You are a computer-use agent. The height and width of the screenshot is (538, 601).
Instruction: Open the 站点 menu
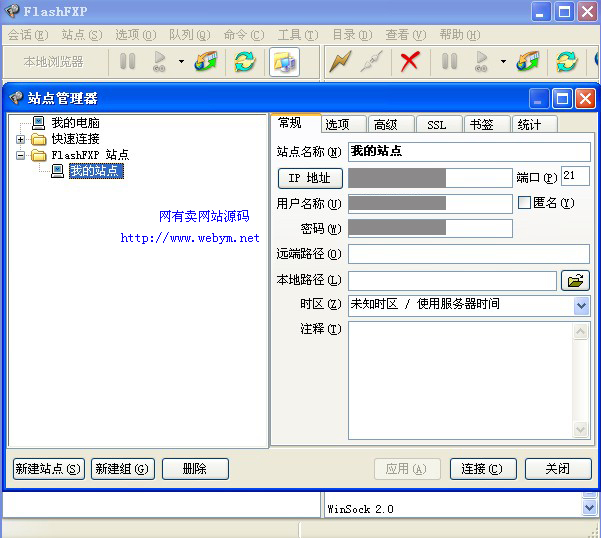tap(82, 35)
